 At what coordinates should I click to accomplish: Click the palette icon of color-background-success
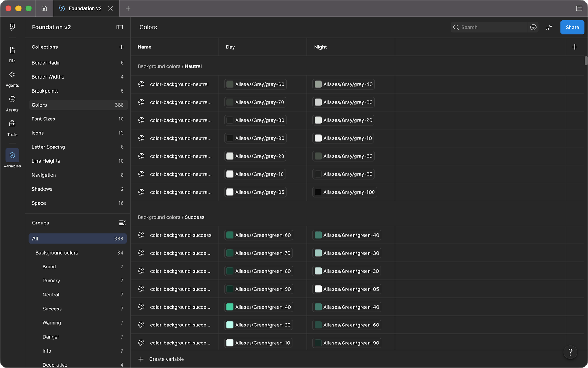(x=141, y=235)
